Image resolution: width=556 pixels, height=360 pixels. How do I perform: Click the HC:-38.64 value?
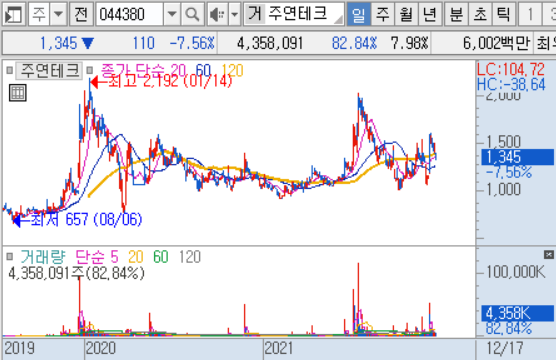coord(511,84)
